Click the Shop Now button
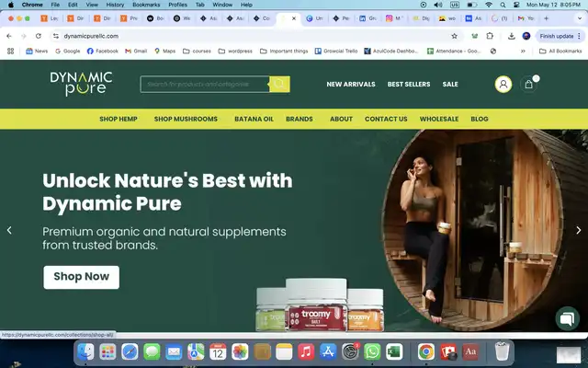This screenshot has width=588, height=368. pyautogui.click(x=82, y=277)
